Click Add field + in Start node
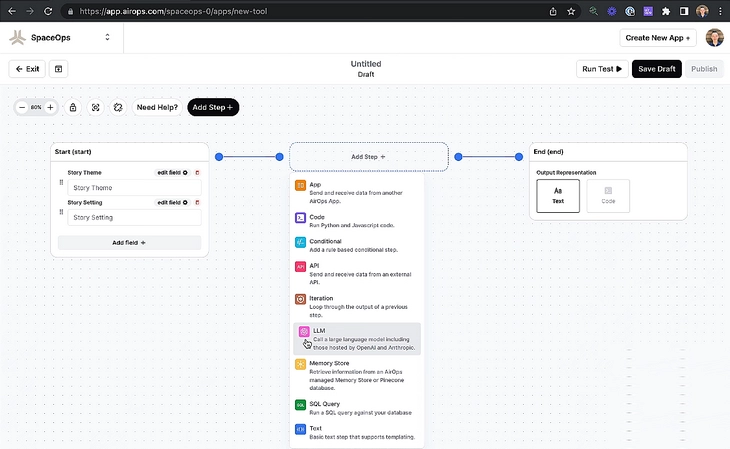730x449 pixels. coord(129,243)
